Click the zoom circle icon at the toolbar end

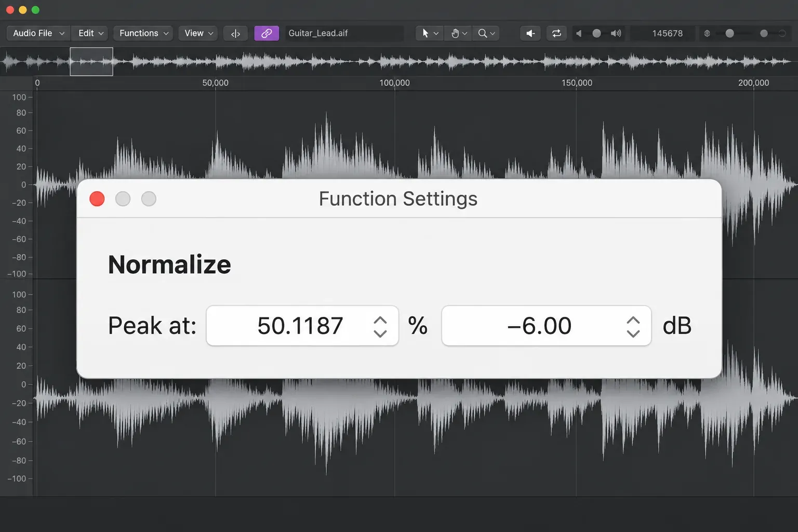pos(782,33)
